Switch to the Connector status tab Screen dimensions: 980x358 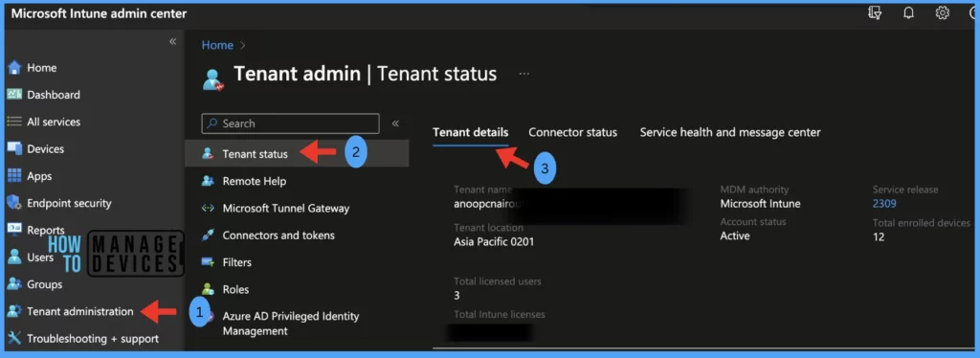(x=572, y=132)
